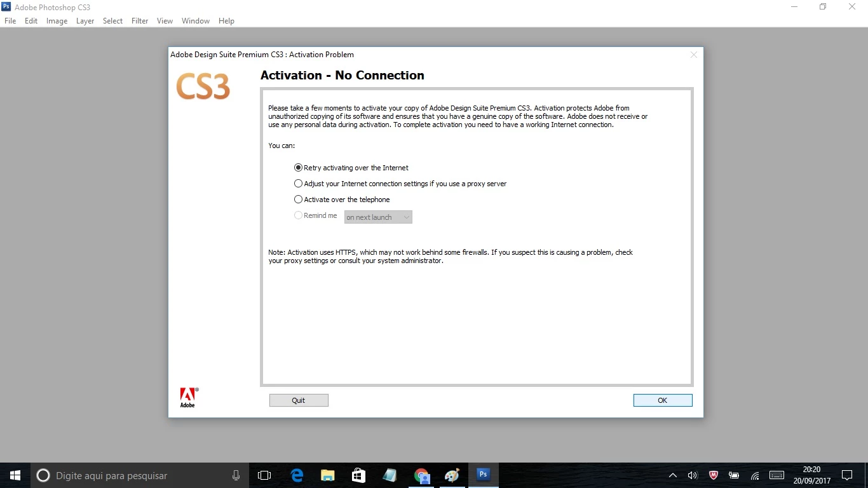Click the Photoshop title bar app icon
Screen dimensions: 868x488
[x=6, y=7]
